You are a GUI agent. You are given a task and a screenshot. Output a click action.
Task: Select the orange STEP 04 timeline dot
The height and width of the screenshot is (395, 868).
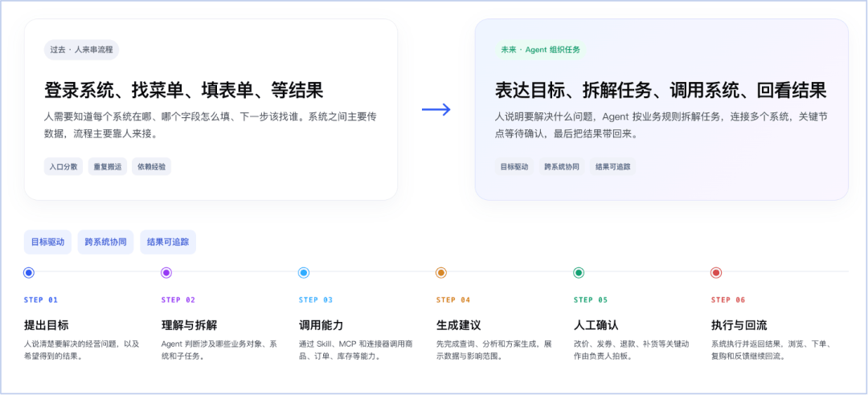coord(441,272)
